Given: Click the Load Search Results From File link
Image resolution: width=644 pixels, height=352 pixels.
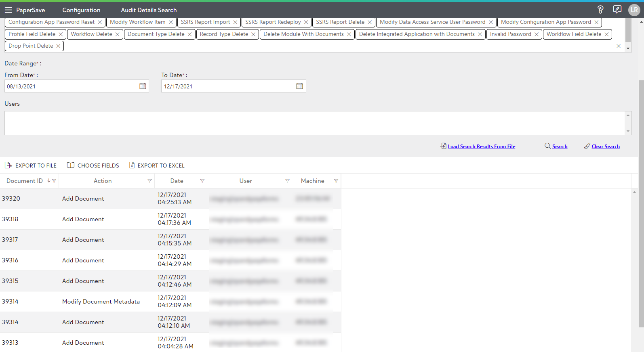Looking at the screenshot, I should tap(481, 147).
